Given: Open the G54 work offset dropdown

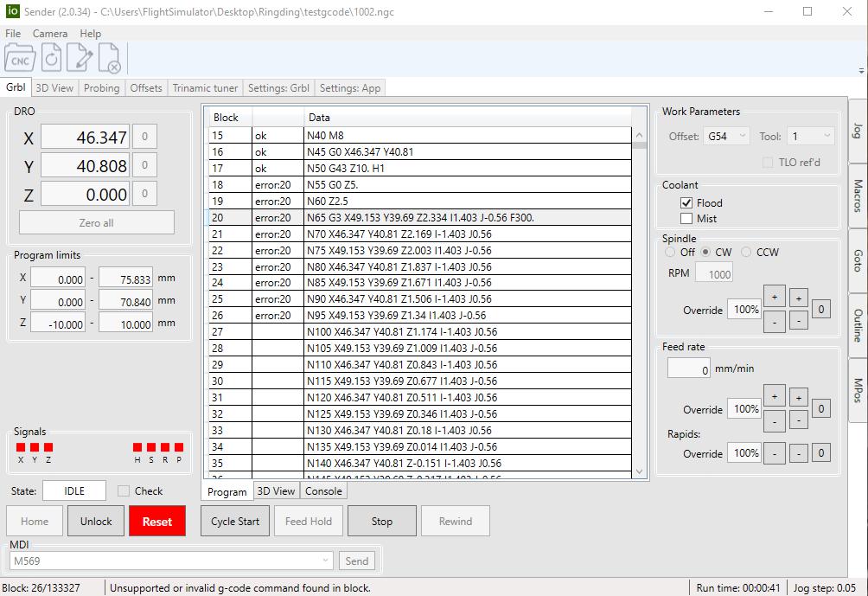Looking at the screenshot, I should click(x=725, y=137).
